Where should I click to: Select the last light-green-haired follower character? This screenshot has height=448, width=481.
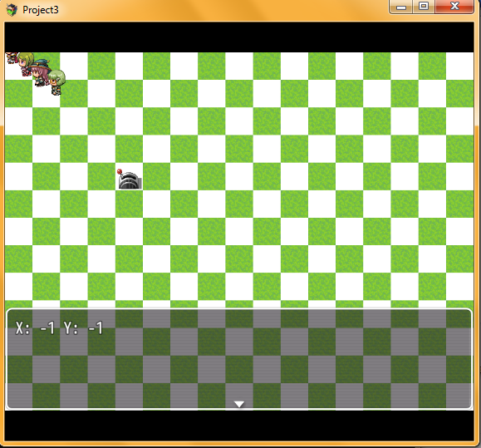[x=56, y=82]
